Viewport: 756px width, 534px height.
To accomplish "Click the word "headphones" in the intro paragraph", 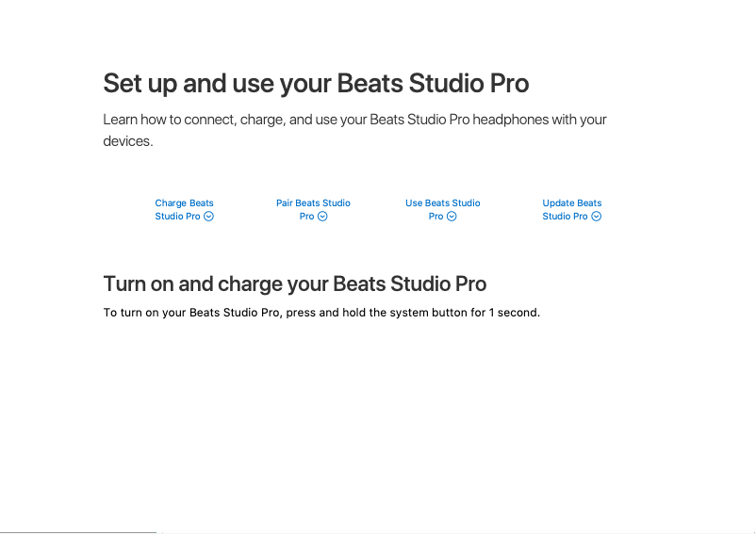I will tap(511, 121).
